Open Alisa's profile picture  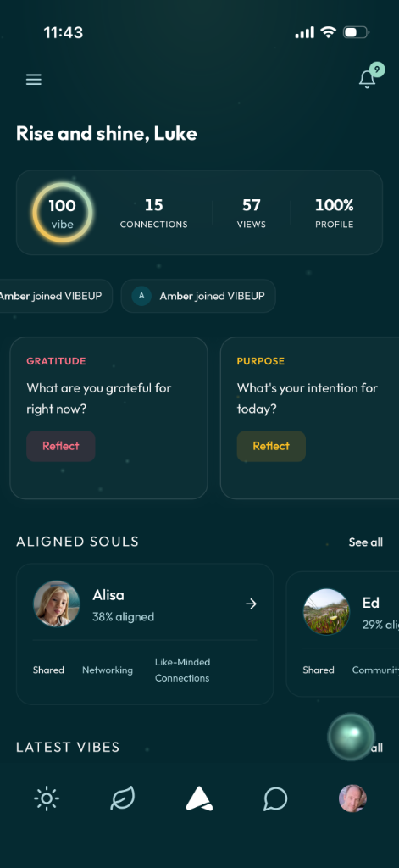[57, 604]
